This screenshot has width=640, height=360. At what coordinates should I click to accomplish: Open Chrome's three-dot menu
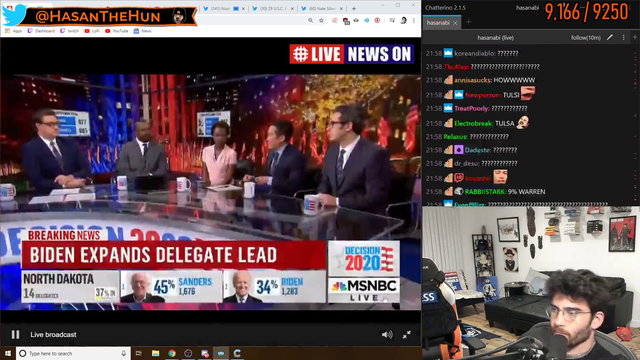tap(413, 20)
